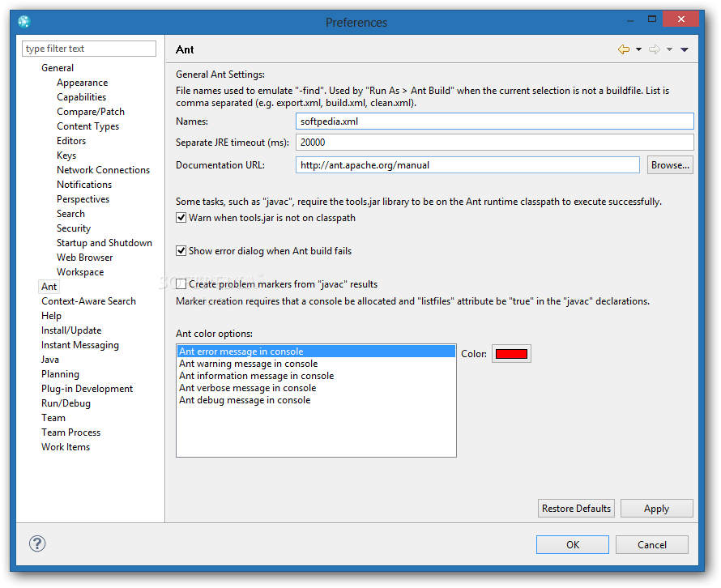This screenshot has height=588, width=721.
Task: Open Workspace preferences page
Action: 80,272
